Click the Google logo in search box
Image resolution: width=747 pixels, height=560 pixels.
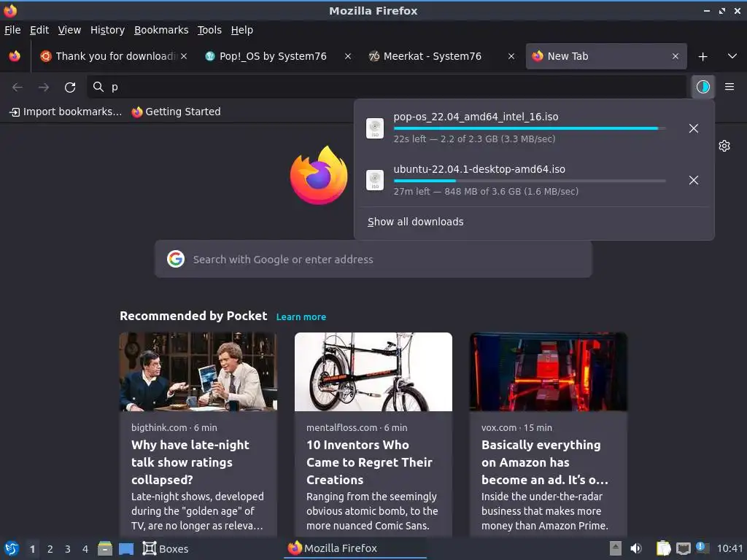pyautogui.click(x=176, y=259)
